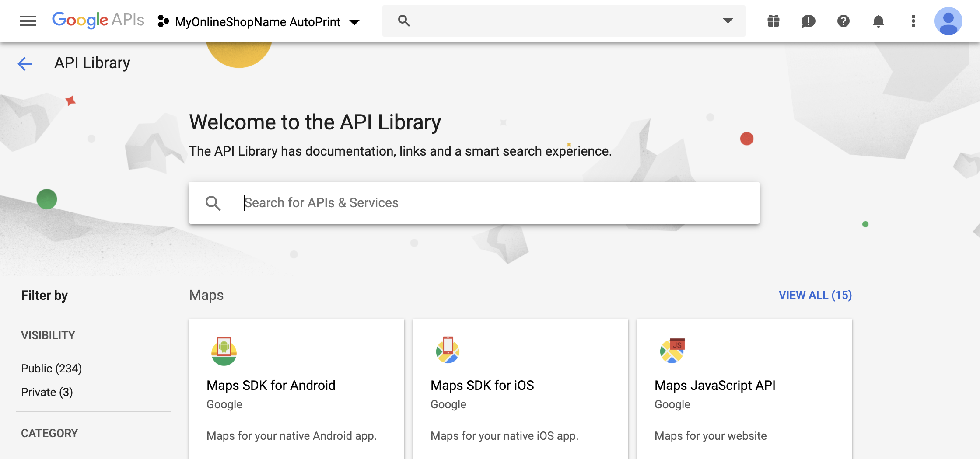Click the project hexagon icon
The height and width of the screenshot is (459, 980).
[x=163, y=21]
